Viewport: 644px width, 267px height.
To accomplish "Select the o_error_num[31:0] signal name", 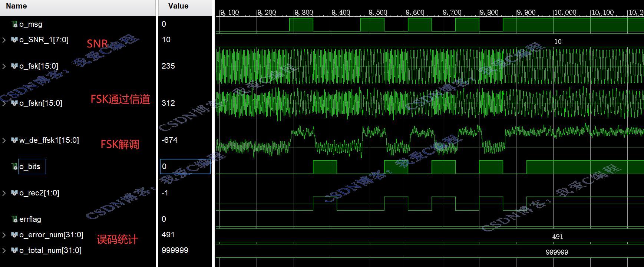I will (x=51, y=235).
